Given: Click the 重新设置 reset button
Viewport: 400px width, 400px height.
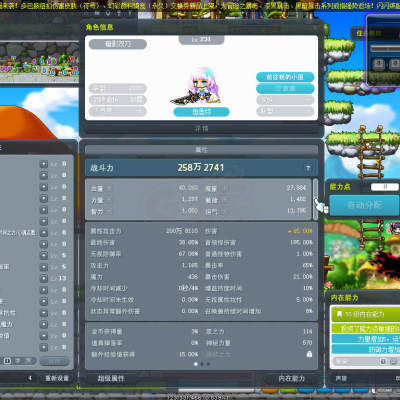Looking at the screenshot, I should pyautogui.click(x=57, y=378).
